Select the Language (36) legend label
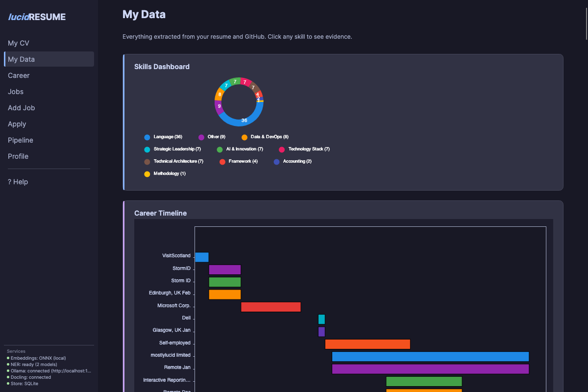The height and width of the screenshot is (392, 588). pyautogui.click(x=168, y=137)
